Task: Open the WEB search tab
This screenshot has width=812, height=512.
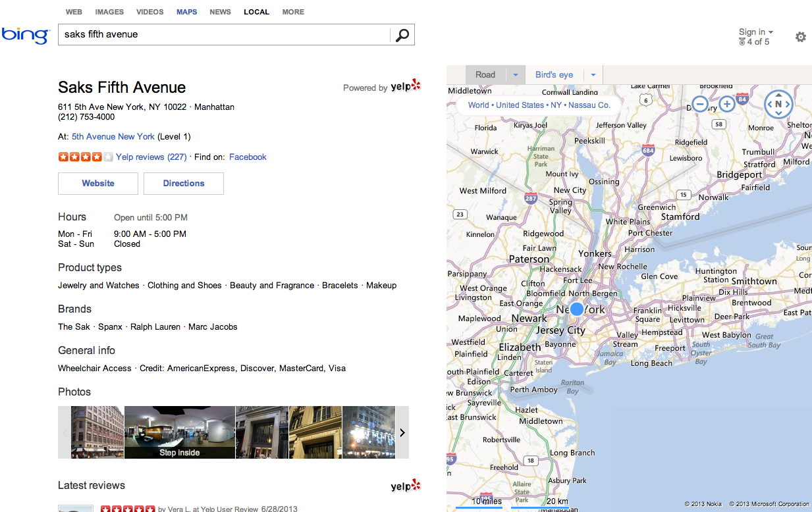Action: (74, 12)
